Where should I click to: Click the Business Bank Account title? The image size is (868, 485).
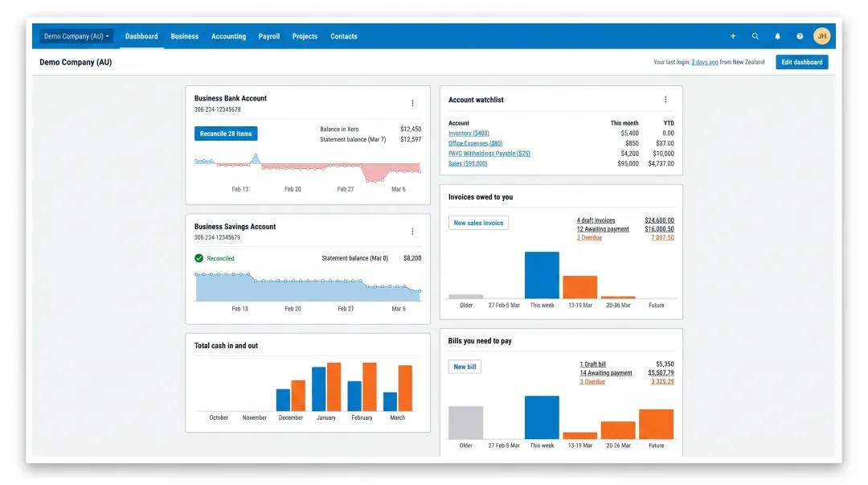click(231, 98)
